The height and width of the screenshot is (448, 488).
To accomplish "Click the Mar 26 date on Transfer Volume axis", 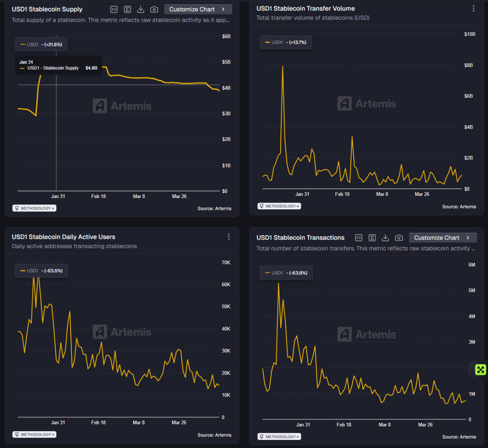I will click(x=422, y=194).
